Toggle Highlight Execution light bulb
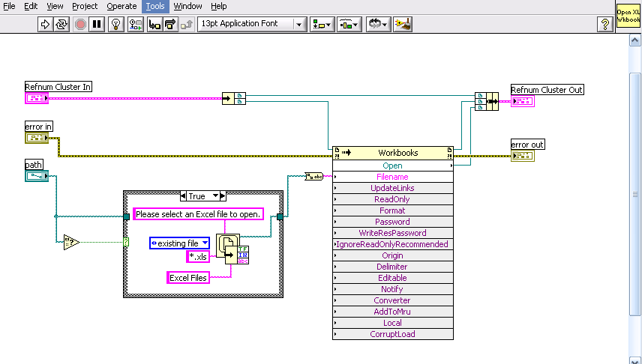The width and height of the screenshot is (642, 364). point(116,25)
